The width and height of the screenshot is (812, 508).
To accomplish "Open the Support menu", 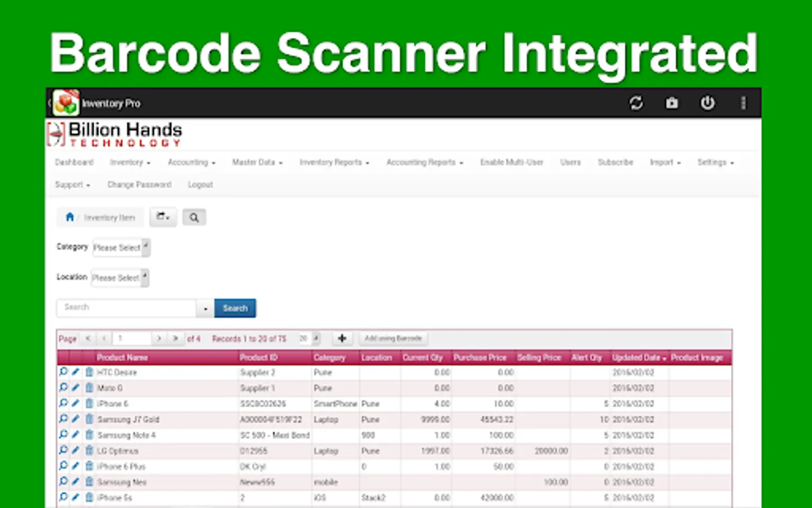I will coord(72,185).
